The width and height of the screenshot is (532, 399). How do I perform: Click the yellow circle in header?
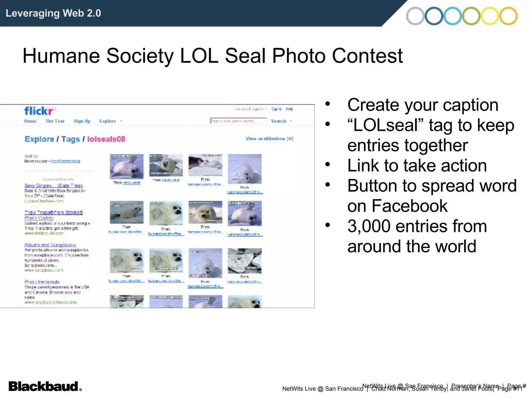coord(490,16)
